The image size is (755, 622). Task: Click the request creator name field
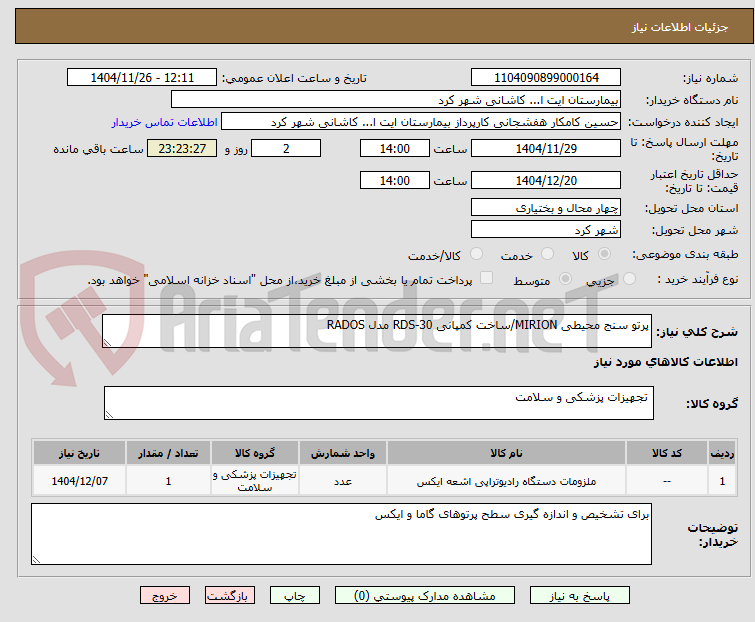[x=421, y=122]
